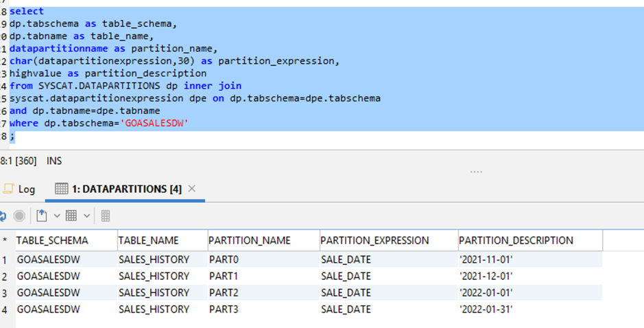The image size is (644, 328).
Task: Click the PARTITION_NAME column header
Action: [x=250, y=241]
